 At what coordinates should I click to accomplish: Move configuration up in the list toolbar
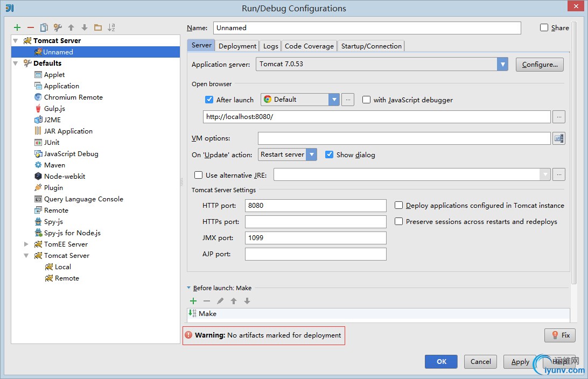click(71, 27)
